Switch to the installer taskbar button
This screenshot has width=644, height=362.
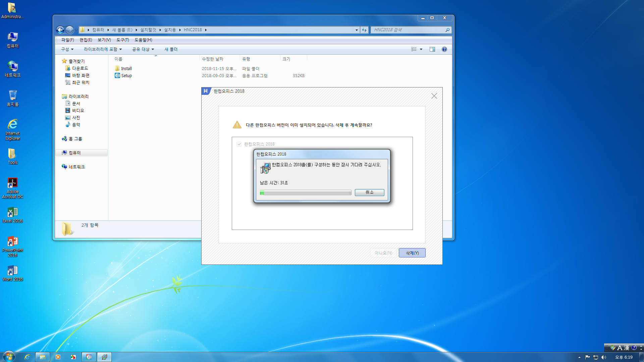click(104, 357)
